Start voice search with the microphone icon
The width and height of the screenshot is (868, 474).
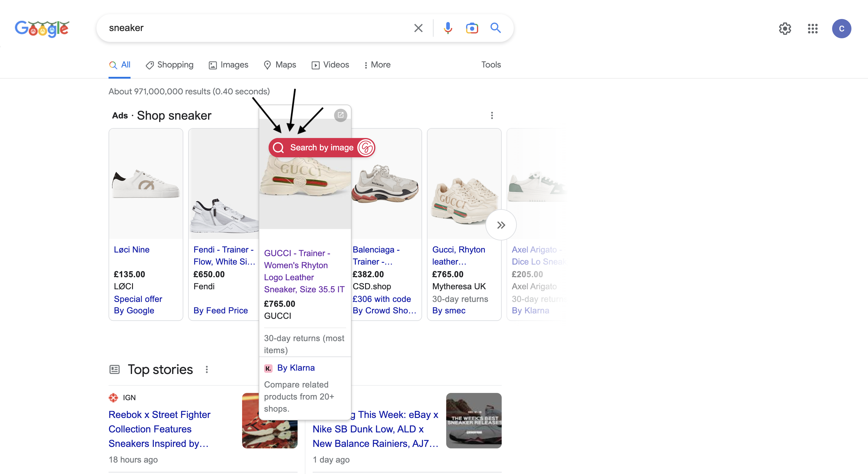pyautogui.click(x=448, y=28)
